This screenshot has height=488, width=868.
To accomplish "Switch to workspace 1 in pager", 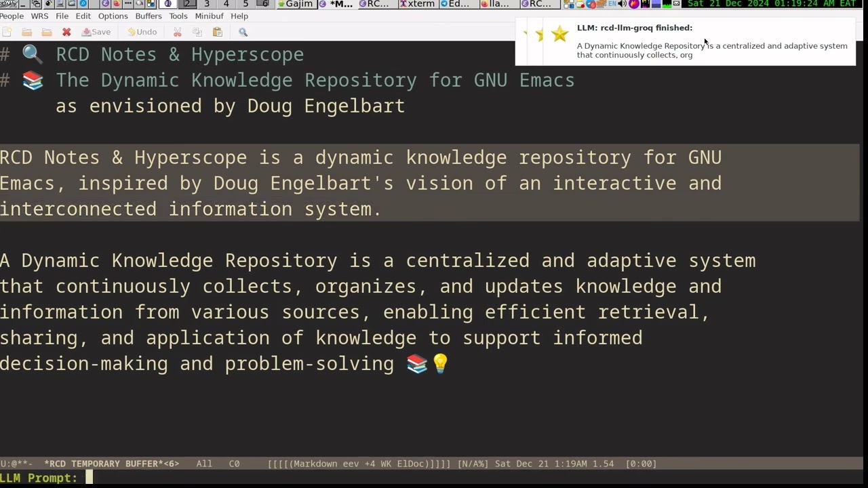I will click(168, 4).
